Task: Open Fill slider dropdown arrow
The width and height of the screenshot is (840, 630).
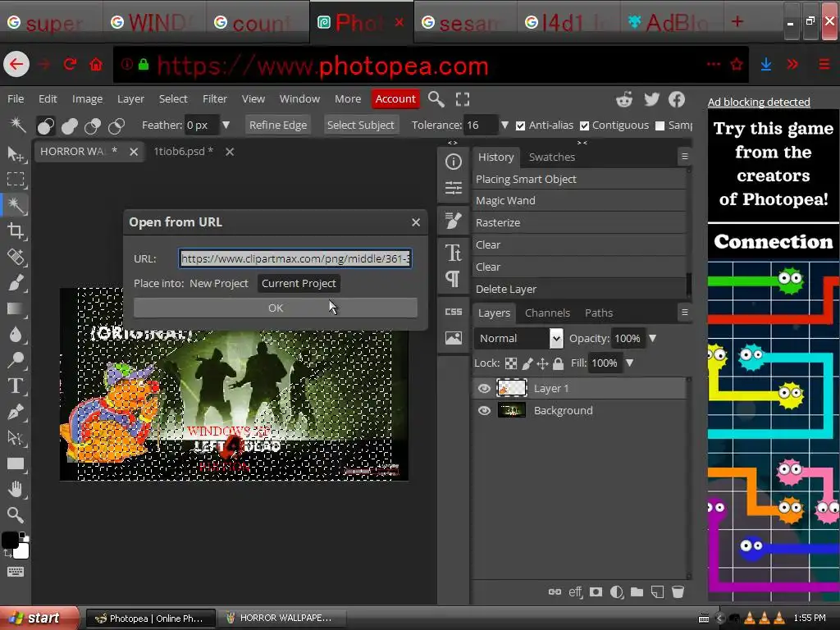Action: pos(629,363)
